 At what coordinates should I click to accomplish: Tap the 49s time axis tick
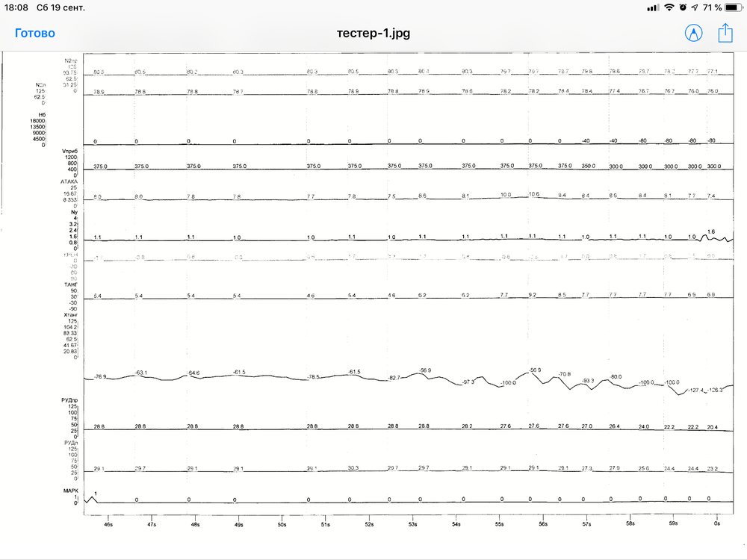[239, 524]
